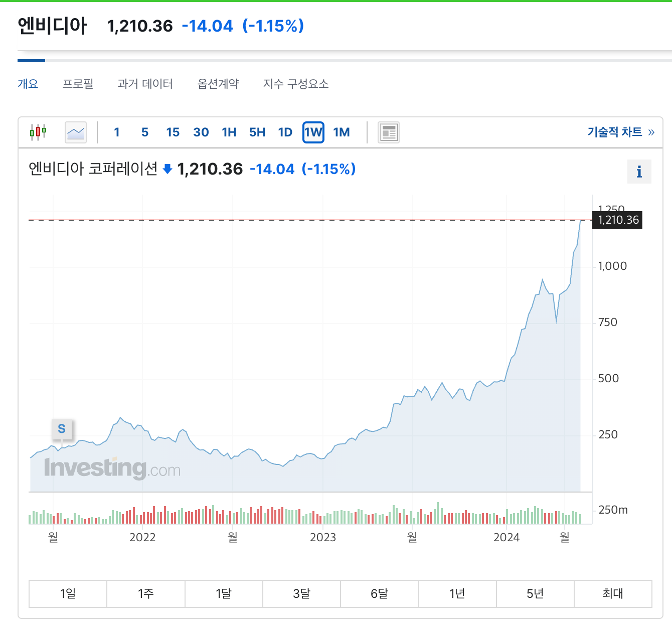
Task: Click the 2024 label on time axis
Action: tap(507, 538)
